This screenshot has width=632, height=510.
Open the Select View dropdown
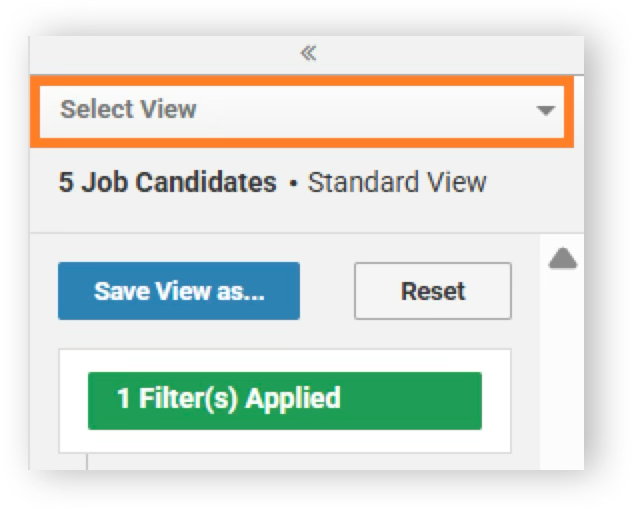302,110
